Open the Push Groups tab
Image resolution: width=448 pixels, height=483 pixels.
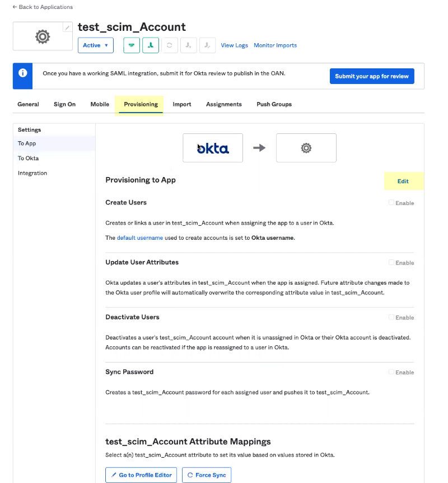(274, 104)
